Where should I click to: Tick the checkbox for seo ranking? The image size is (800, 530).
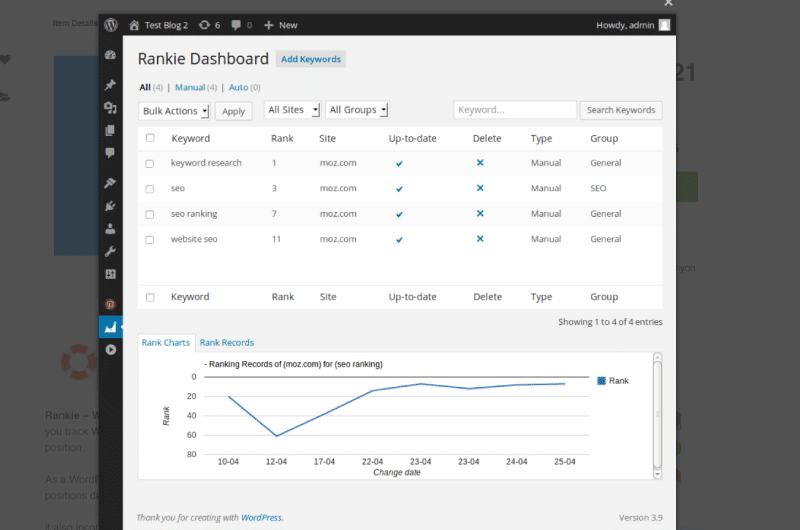(149, 215)
